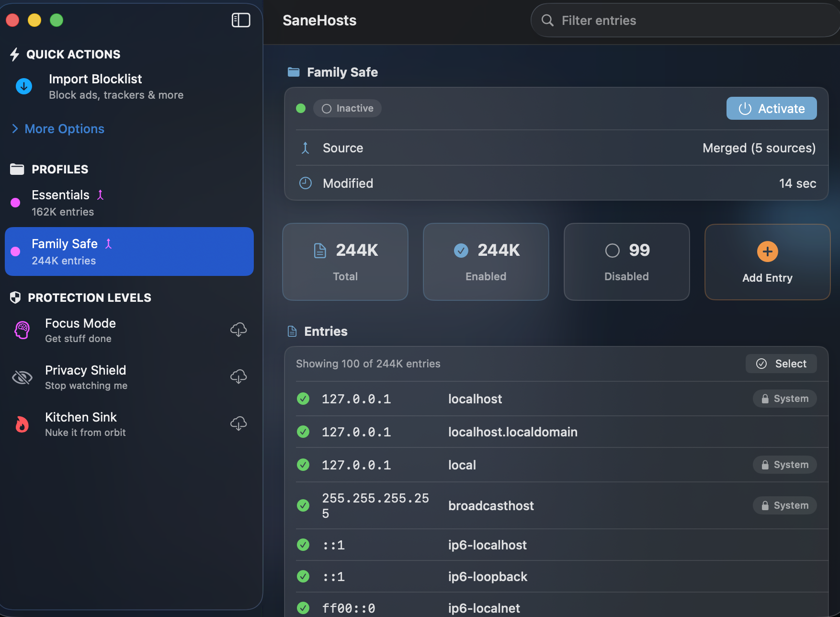
Task: Click the Filter entries search field
Action: point(685,20)
